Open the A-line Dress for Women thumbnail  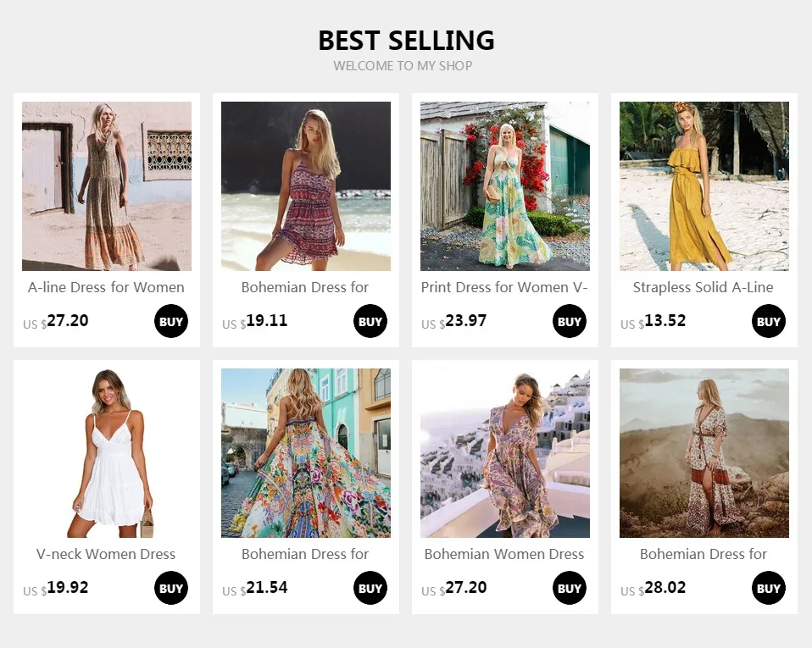[x=107, y=186]
